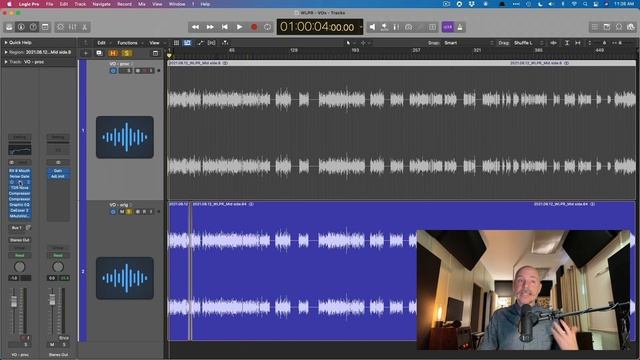Click the horizontal auto zoom icon
This screenshot has width=640, height=360.
click(x=578, y=43)
